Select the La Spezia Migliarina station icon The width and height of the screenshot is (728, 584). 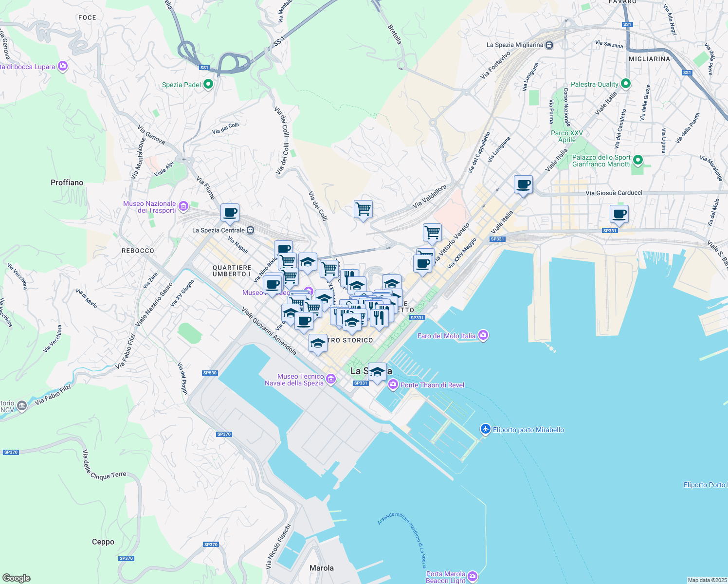click(x=549, y=44)
